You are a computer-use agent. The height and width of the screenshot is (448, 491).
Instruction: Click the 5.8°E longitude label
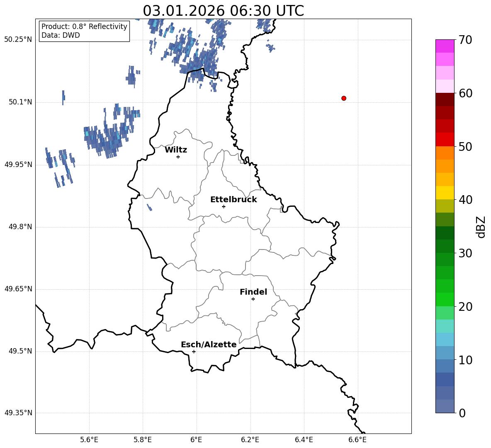(143, 440)
